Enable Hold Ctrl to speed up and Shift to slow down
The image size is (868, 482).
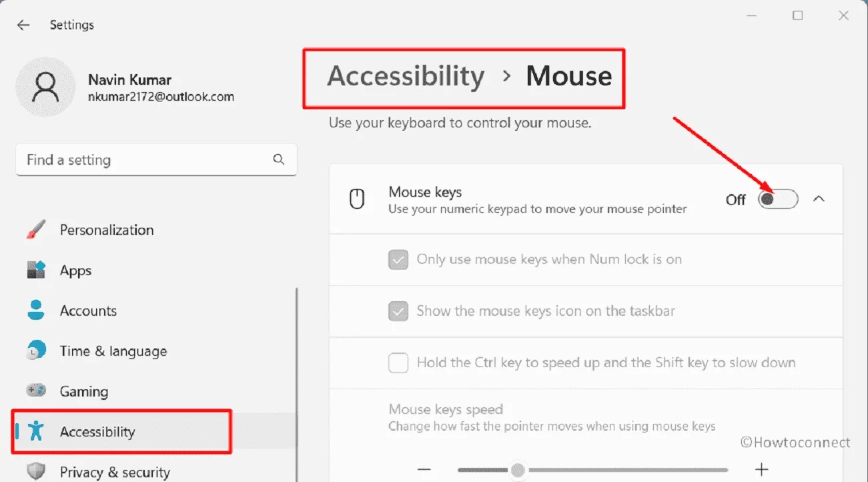(x=398, y=363)
